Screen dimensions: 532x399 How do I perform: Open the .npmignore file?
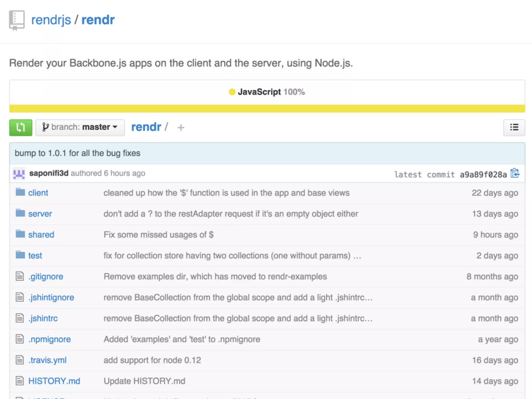[x=49, y=339]
